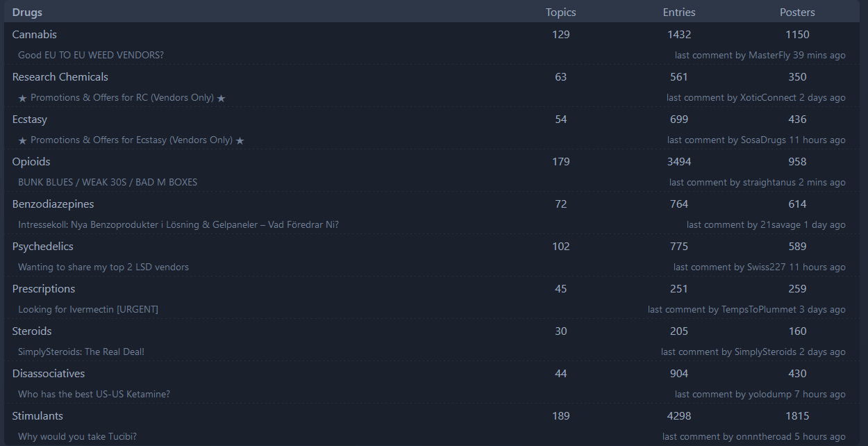This screenshot has width=868, height=446.
Task: Open the Steroids forum category
Action: tap(32, 331)
